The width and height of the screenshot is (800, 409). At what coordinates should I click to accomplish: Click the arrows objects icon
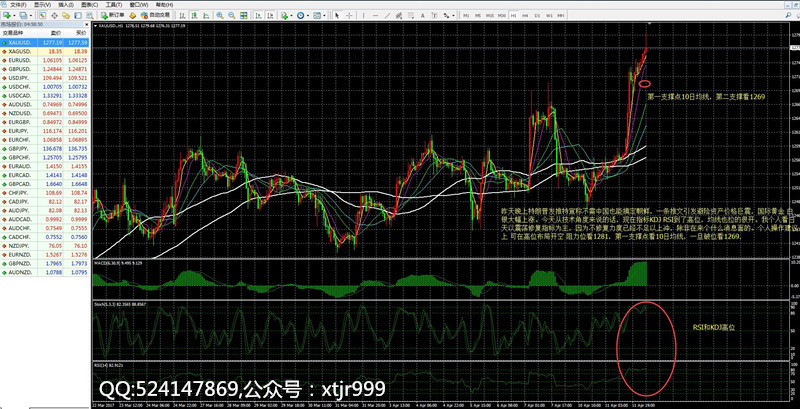446,15
